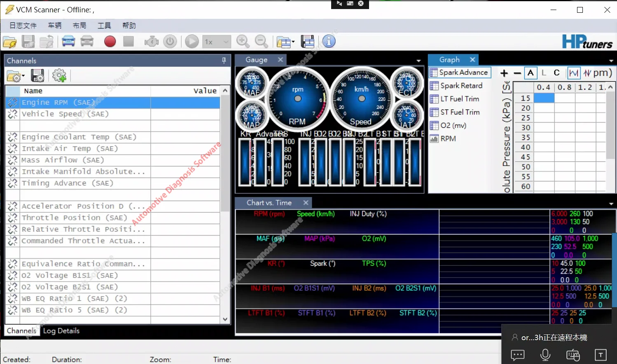The image size is (617, 364).
Task: Select Throttle Position (SAE) channel
Action: 112,218
